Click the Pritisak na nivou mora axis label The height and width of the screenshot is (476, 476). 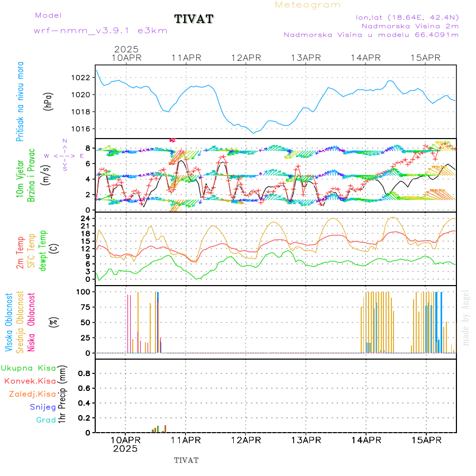point(20,100)
